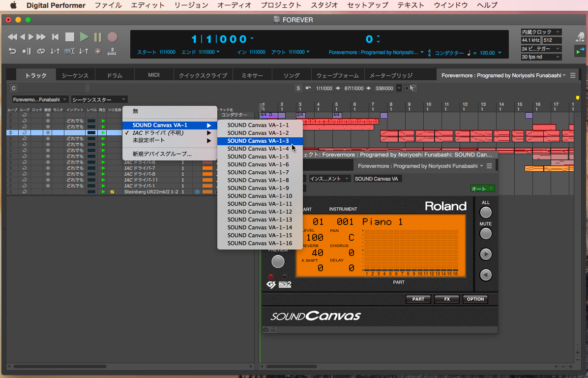Open the PART page button
The width and height of the screenshot is (588, 378).
pyautogui.click(x=418, y=299)
